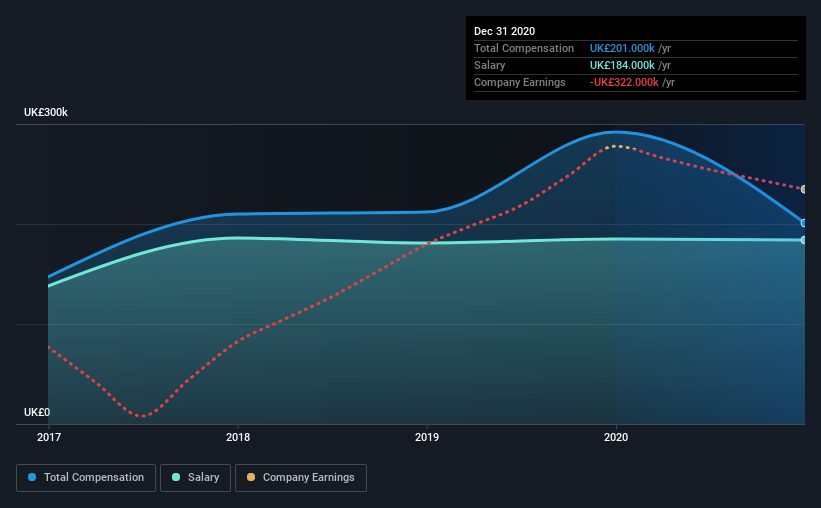Click the blue Total Compensation end marker

coord(804,223)
